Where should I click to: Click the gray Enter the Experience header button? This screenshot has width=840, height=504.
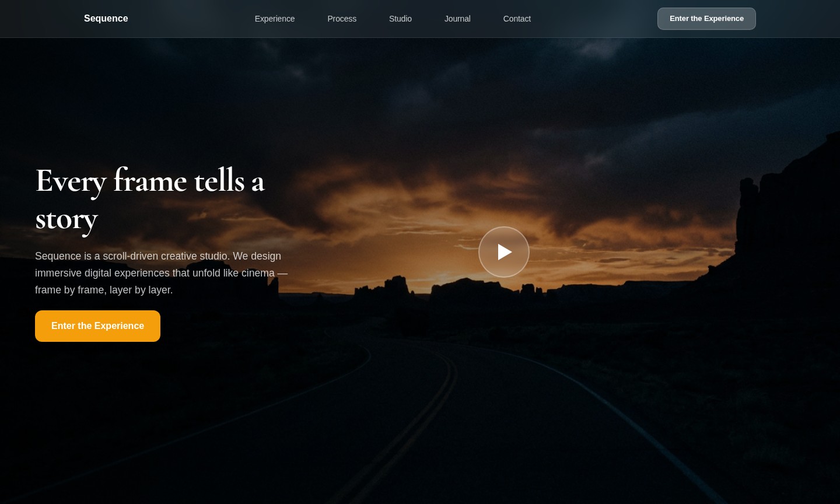(x=706, y=19)
